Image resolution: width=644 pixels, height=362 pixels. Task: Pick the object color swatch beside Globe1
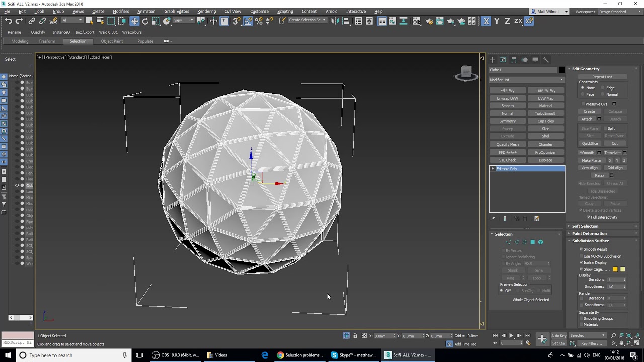pos(562,70)
